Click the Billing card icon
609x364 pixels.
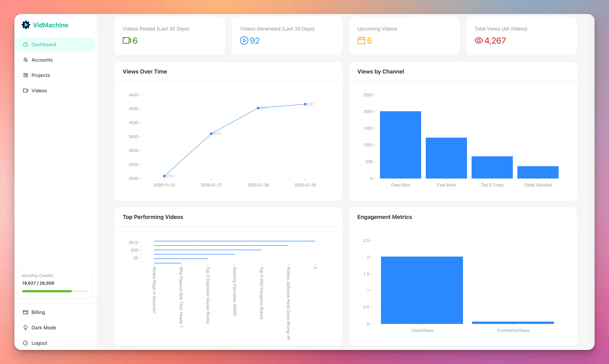coord(26,312)
